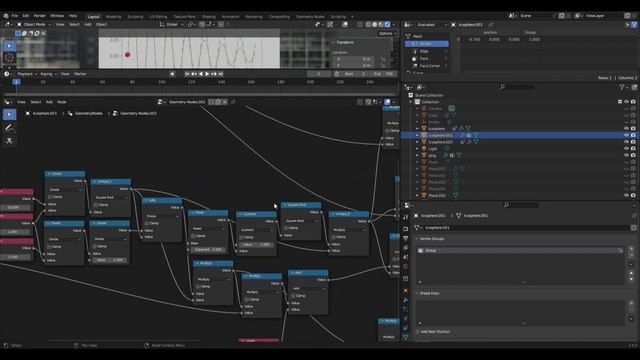Enable rendered viewport shading mode
The height and width of the screenshot is (360, 640).
pyautogui.click(x=387, y=24)
